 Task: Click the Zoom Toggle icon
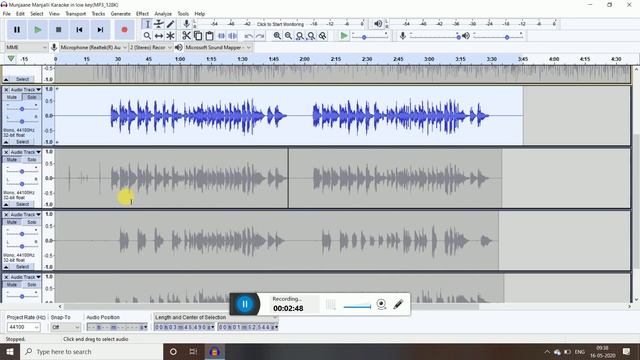tap(322, 36)
